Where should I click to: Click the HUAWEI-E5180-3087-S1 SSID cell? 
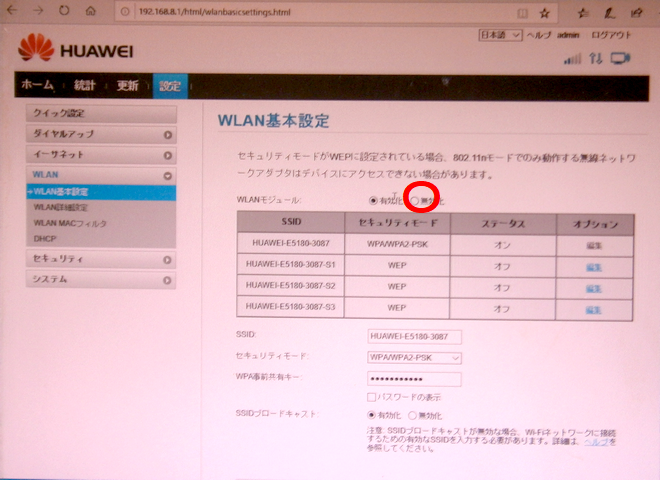pyautogui.click(x=290, y=264)
